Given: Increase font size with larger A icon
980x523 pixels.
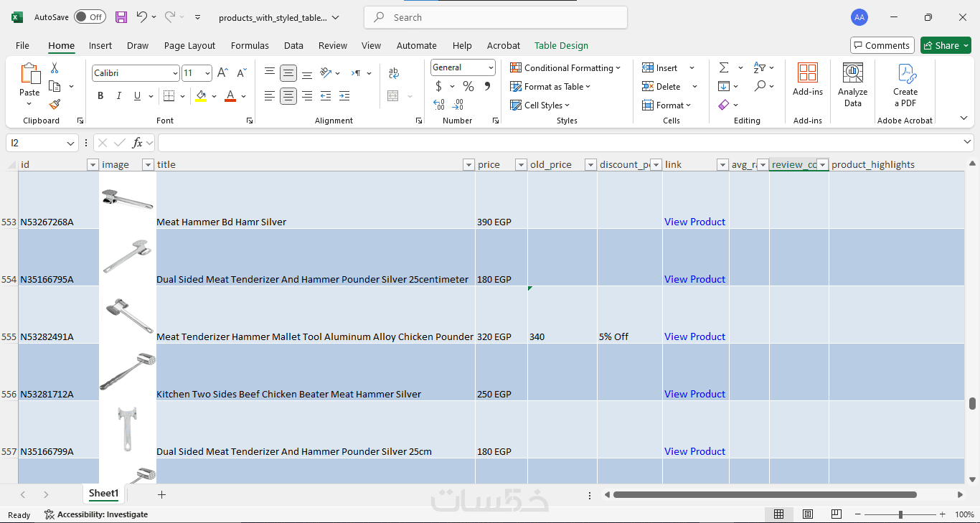Looking at the screenshot, I should coord(222,73).
